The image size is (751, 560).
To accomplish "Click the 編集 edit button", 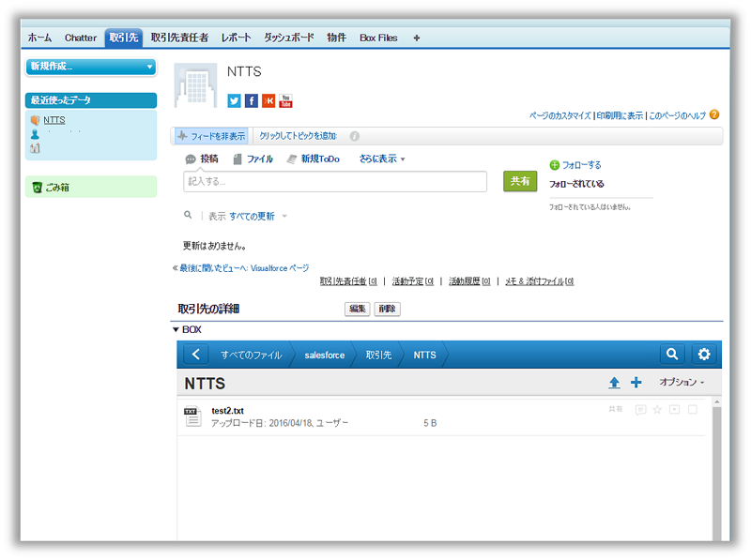I will (358, 309).
